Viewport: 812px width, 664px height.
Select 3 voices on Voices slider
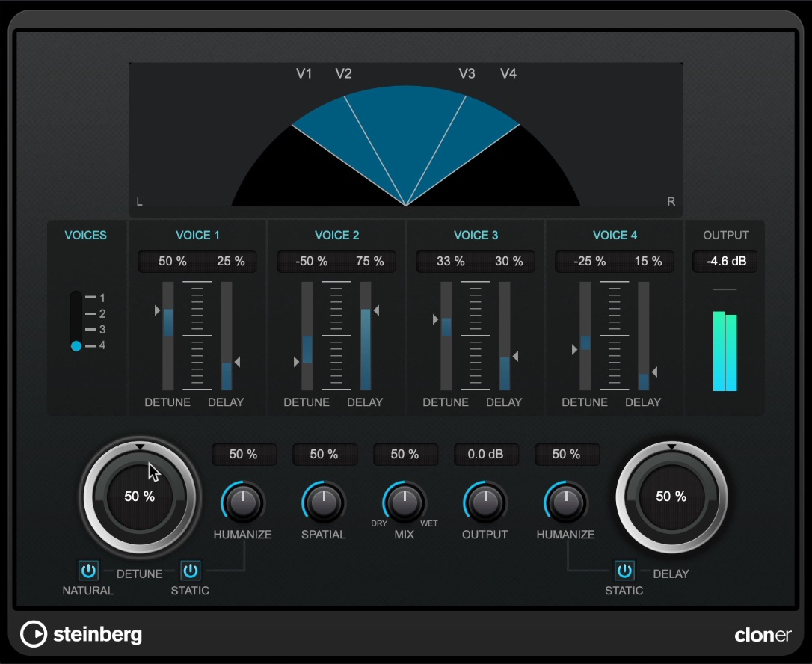[x=96, y=330]
